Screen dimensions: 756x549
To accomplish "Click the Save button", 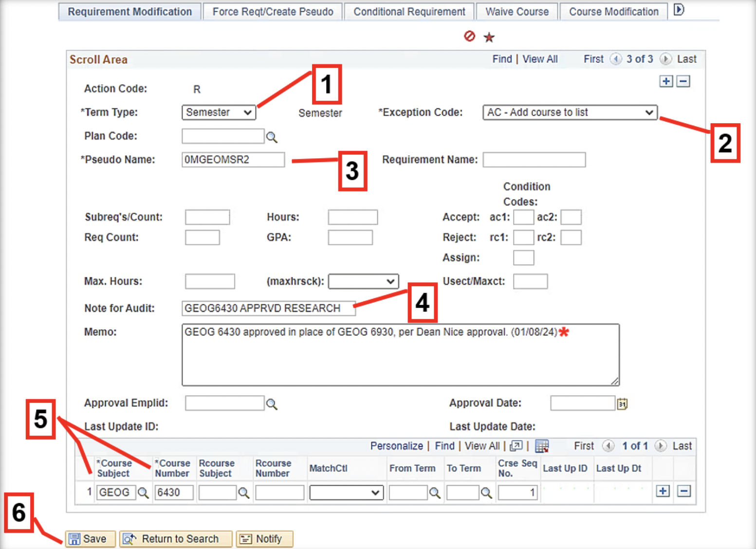I will point(90,539).
